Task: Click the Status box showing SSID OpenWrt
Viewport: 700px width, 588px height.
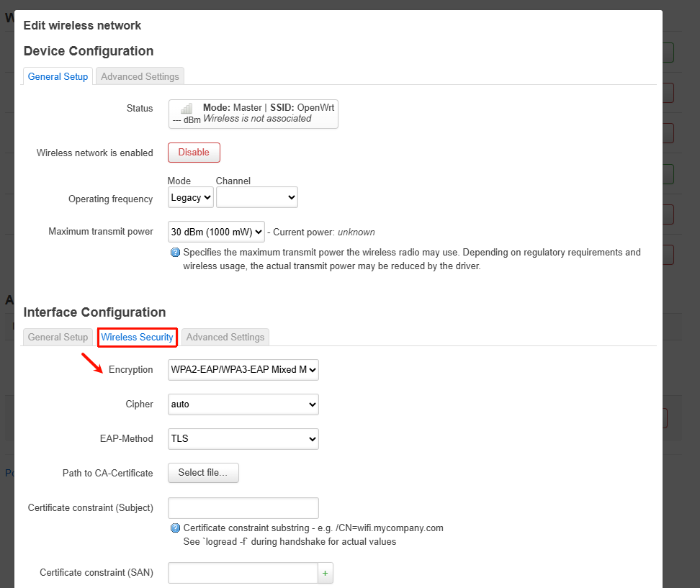Action: (253, 114)
